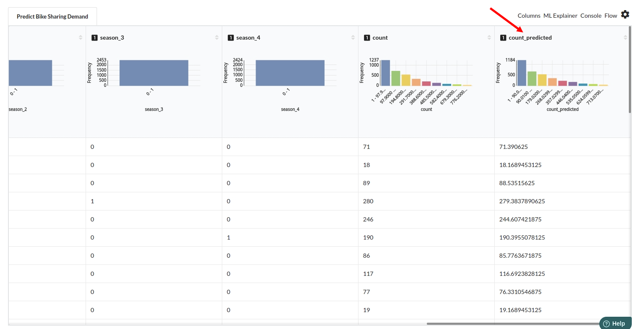The height and width of the screenshot is (329, 644).
Task: Click the horizontal scrollbar thumb
Action: (514, 324)
